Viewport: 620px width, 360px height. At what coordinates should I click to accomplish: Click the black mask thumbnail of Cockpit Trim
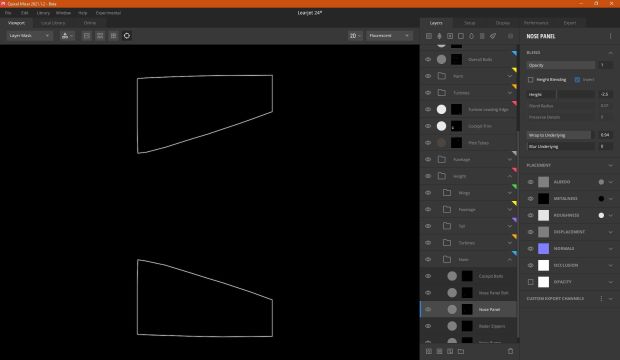(456, 126)
